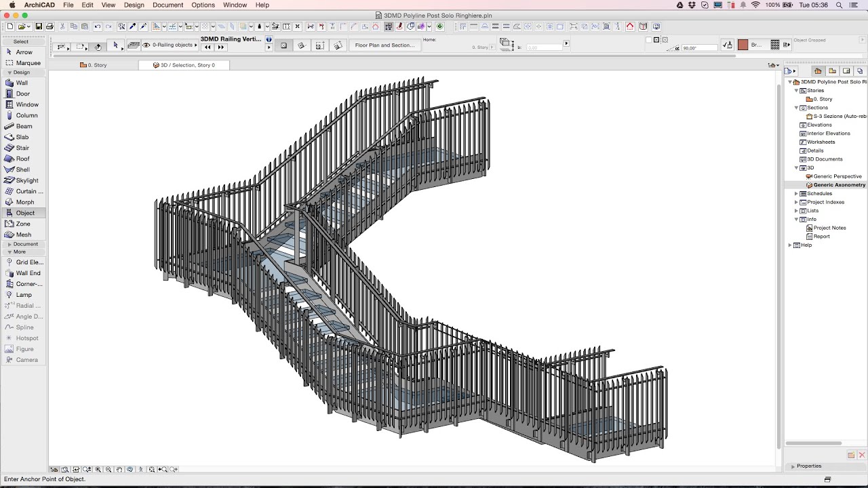Image resolution: width=868 pixels, height=488 pixels.
Task: Collapse the Design toolbox section
Action: [9, 73]
